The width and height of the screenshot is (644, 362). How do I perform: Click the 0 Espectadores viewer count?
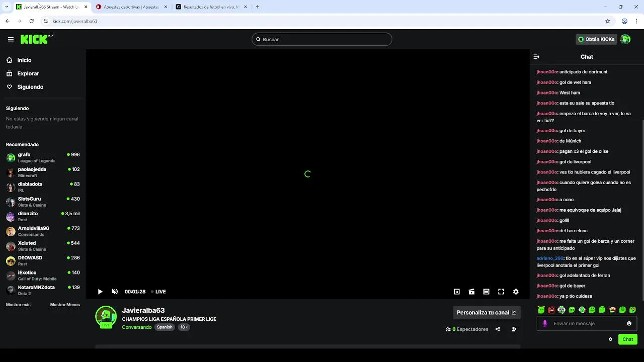(467, 329)
